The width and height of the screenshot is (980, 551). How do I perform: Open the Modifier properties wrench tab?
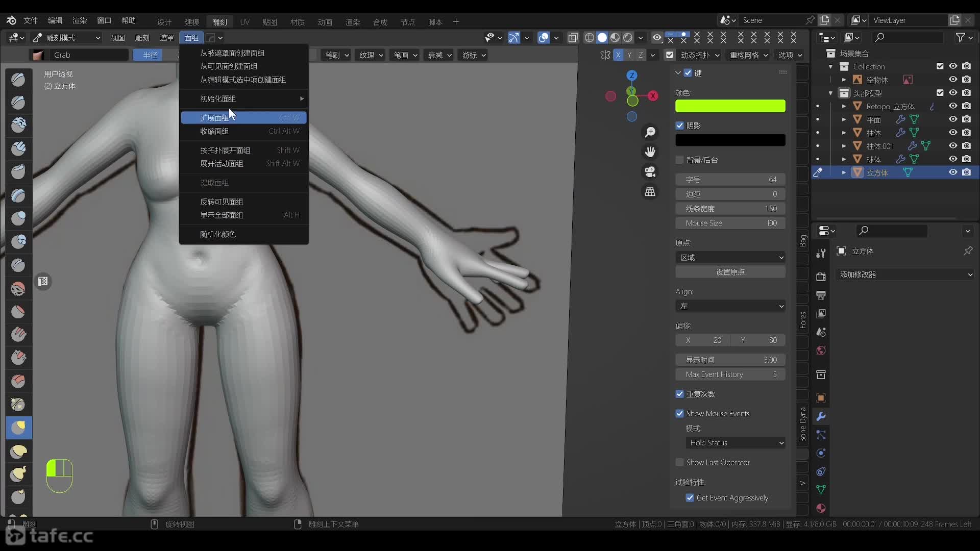[x=821, y=416]
